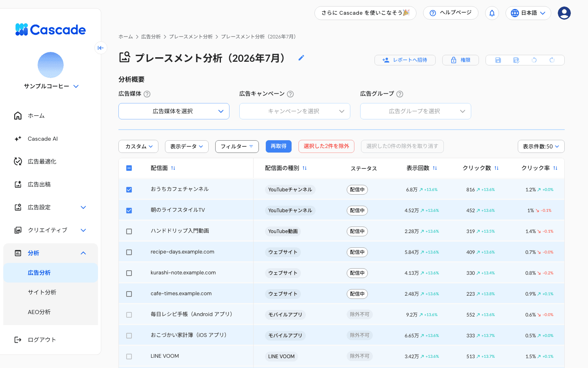Image resolution: width=588 pixels, height=368 pixels.
Task: Go to ホーム in sidebar
Action: click(51, 116)
